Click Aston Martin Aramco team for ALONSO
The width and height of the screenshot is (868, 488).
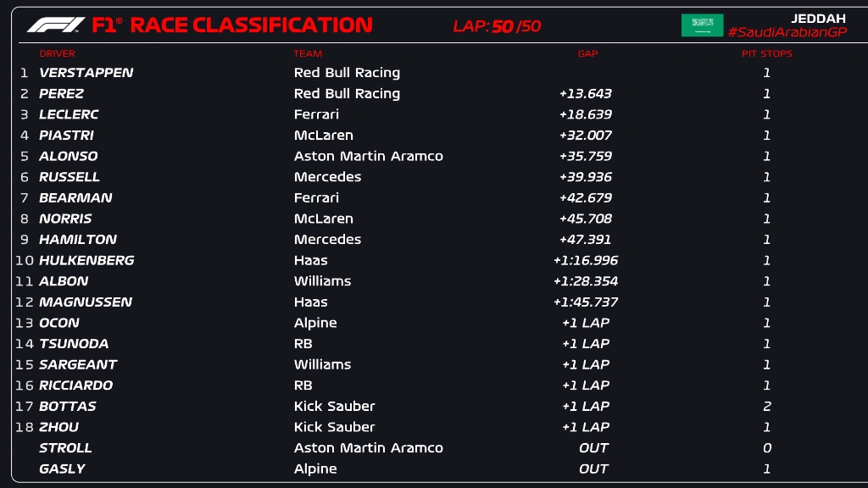(368, 156)
